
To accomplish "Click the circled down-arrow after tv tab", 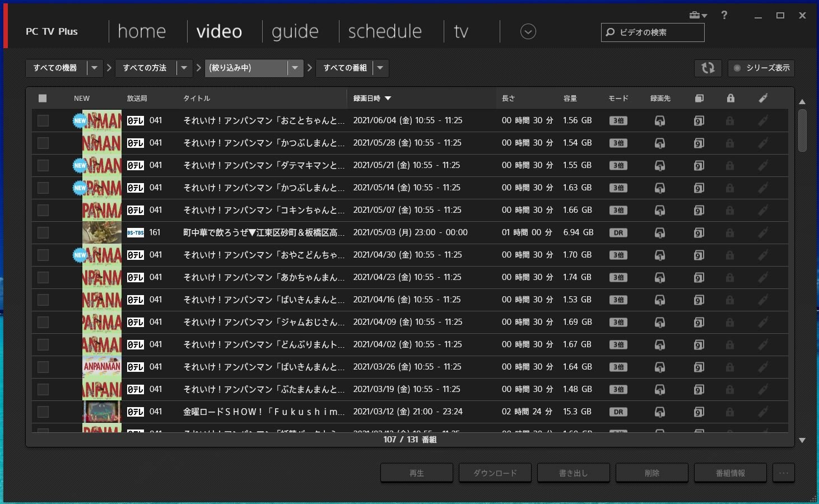I will [x=528, y=31].
